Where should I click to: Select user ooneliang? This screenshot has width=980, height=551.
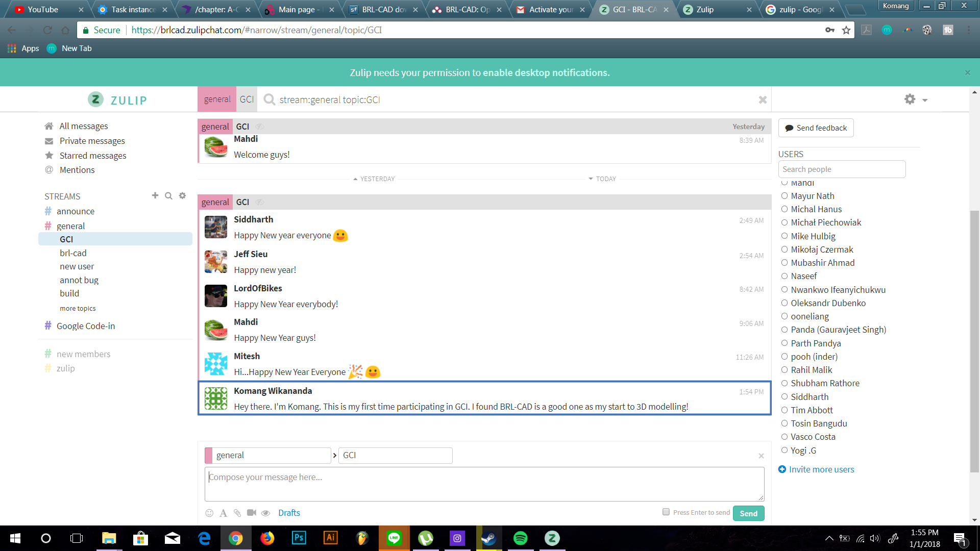tap(810, 316)
